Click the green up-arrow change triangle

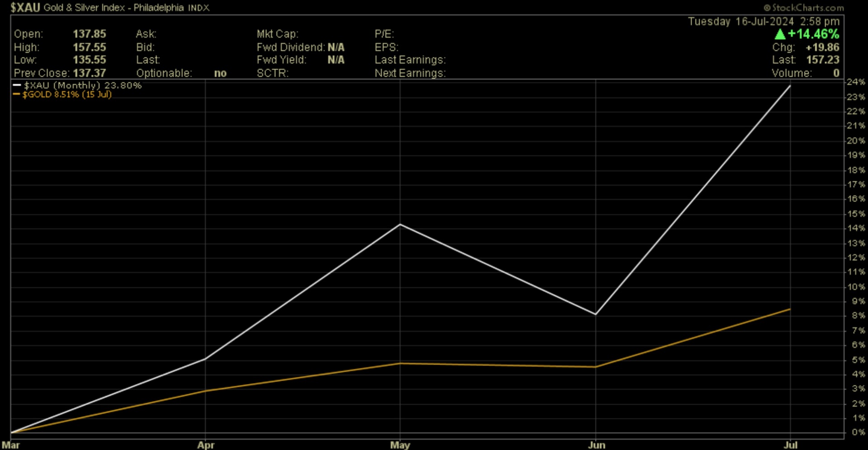pyautogui.click(x=780, y=34)
